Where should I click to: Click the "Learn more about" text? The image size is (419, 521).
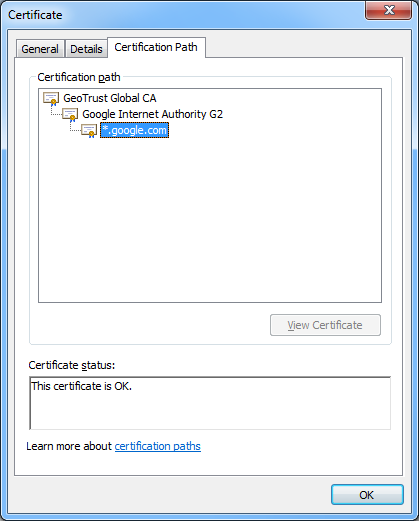tap(69, 446)
